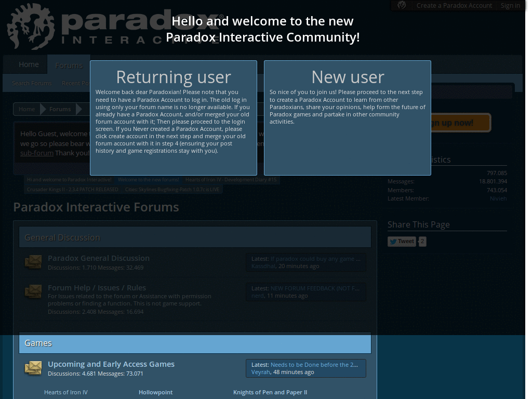Open Knights of Pen and Paper II sub-forum
The image size is (532, 399).
[x=270, y=392]
